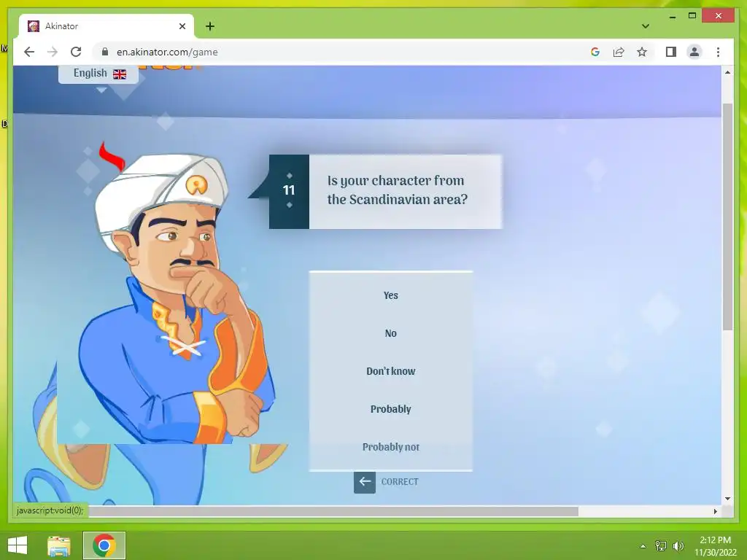Click the CORRECT text link
Image resolution: width=747 pixels, height=560 pixels.
399,482
